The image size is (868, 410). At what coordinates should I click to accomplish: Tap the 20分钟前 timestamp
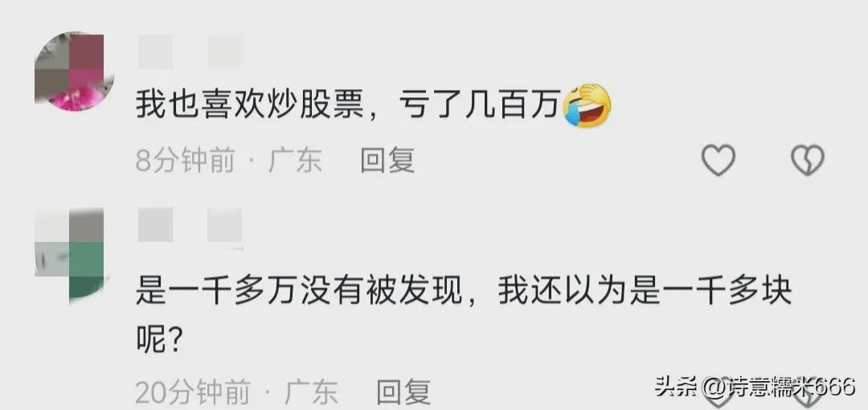[193, 392]
